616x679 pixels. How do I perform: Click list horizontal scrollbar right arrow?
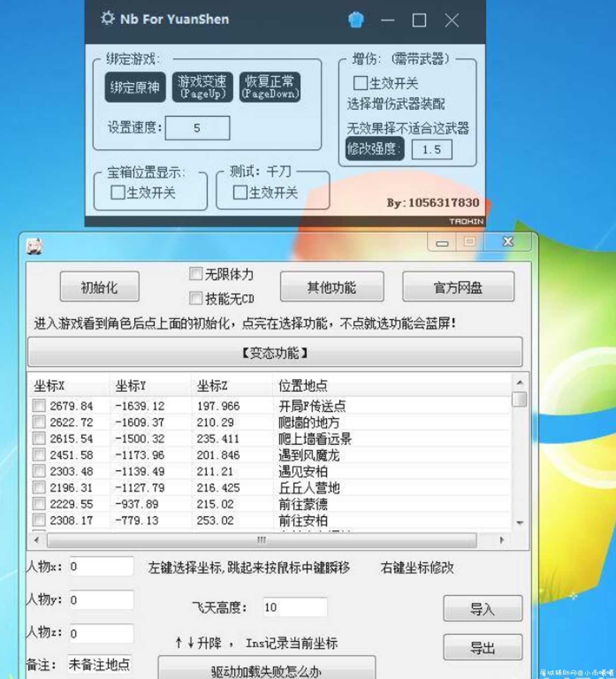pos(502,540)
